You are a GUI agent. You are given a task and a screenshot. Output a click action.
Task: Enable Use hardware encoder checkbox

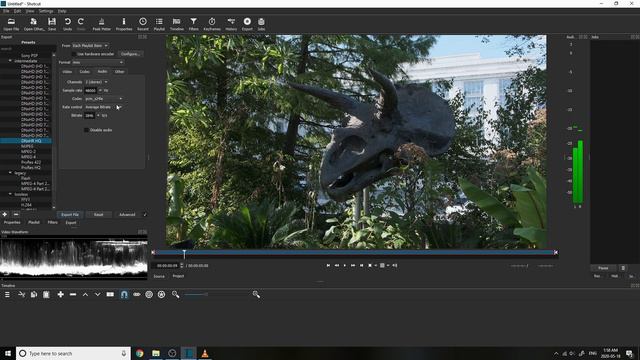pyautogui.click(x=74, y=54)
